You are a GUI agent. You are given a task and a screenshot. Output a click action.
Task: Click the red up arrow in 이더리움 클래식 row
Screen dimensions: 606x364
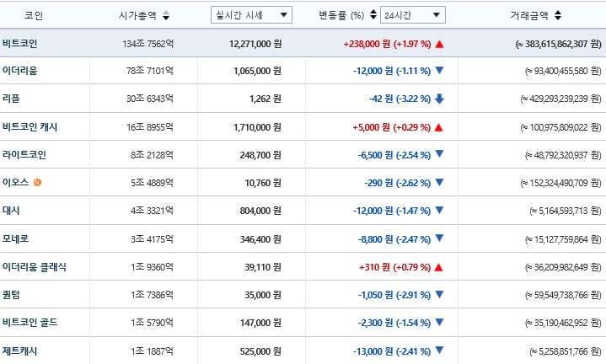coord(438,267)
